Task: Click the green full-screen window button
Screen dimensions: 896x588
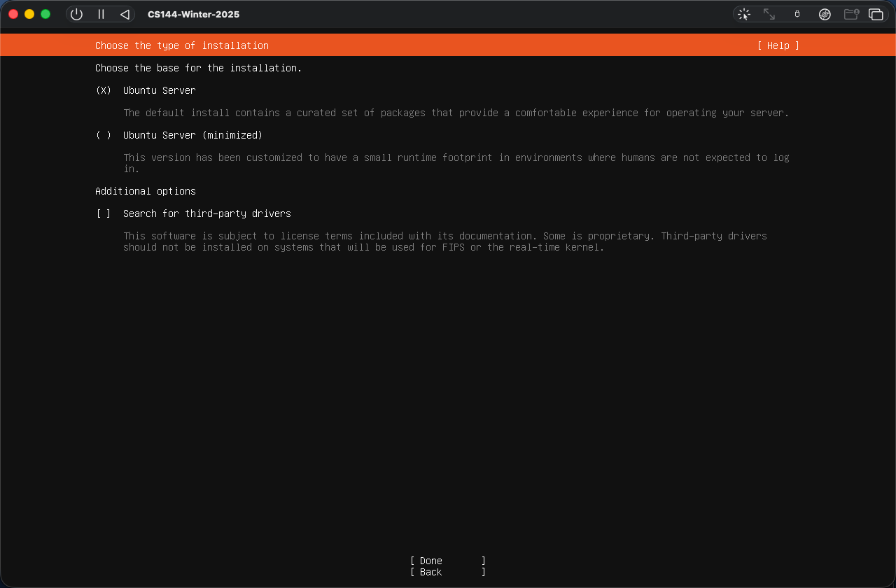Action: 45,14
